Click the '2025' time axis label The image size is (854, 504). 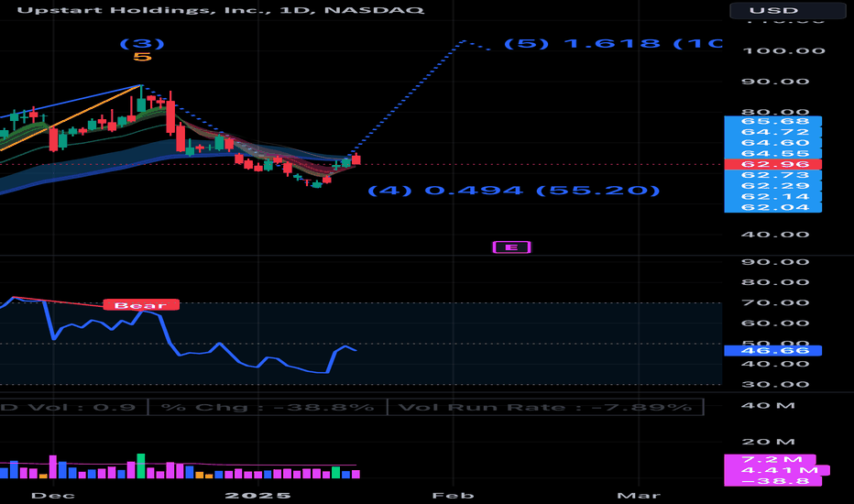(257, 495)
